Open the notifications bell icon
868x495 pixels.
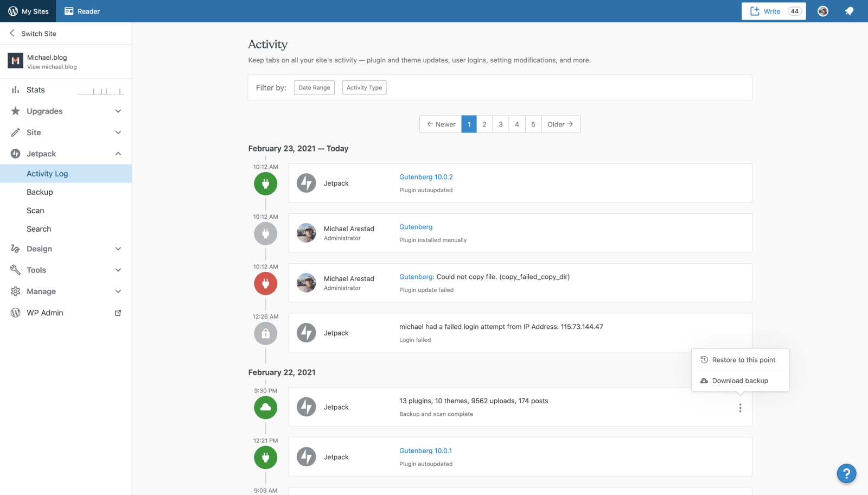pos(849,11)
